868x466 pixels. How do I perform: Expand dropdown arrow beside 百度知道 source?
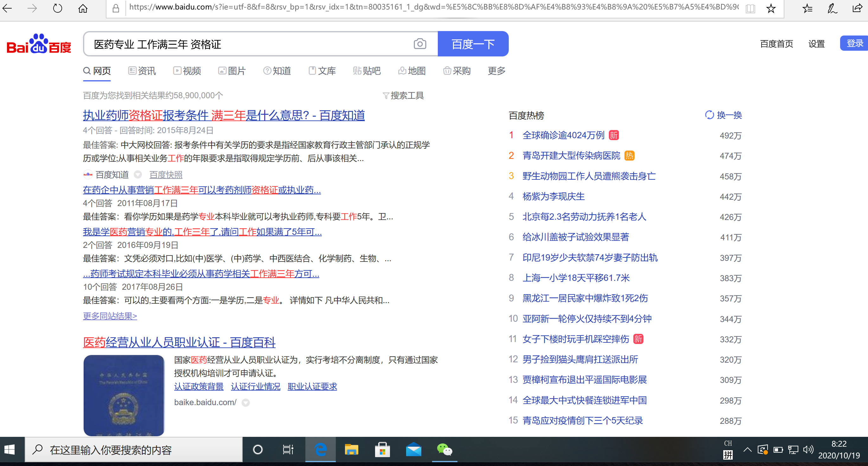pos(137,175)
